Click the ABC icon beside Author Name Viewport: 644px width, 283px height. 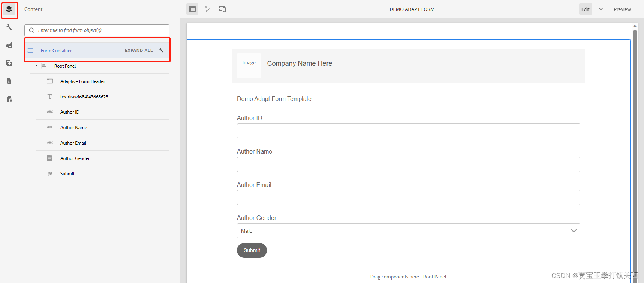click(x=50, y=127)
